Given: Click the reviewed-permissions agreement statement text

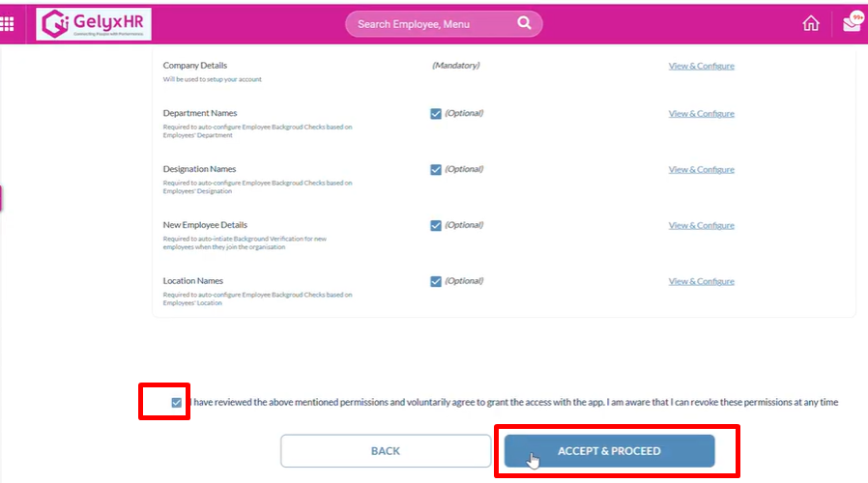Looking at the screenshot, I should click(512, 402).
